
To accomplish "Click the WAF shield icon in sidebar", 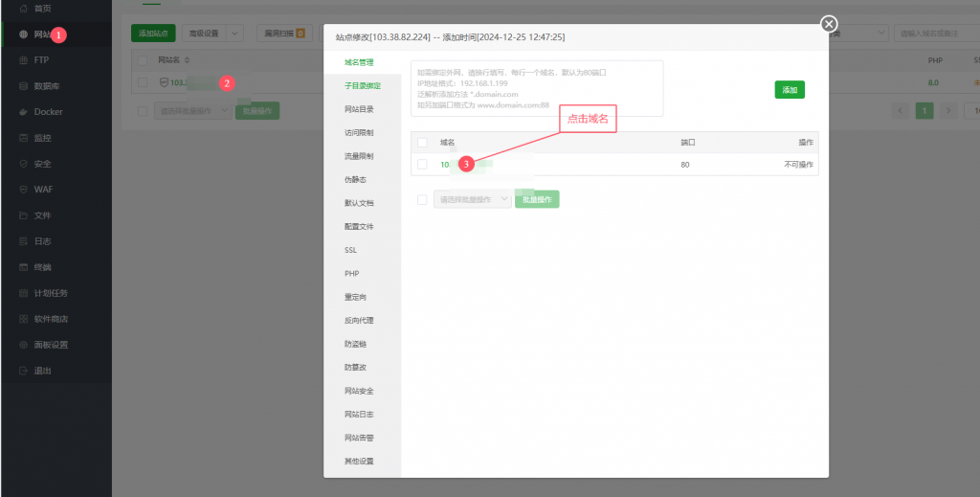I will (24, 190).
